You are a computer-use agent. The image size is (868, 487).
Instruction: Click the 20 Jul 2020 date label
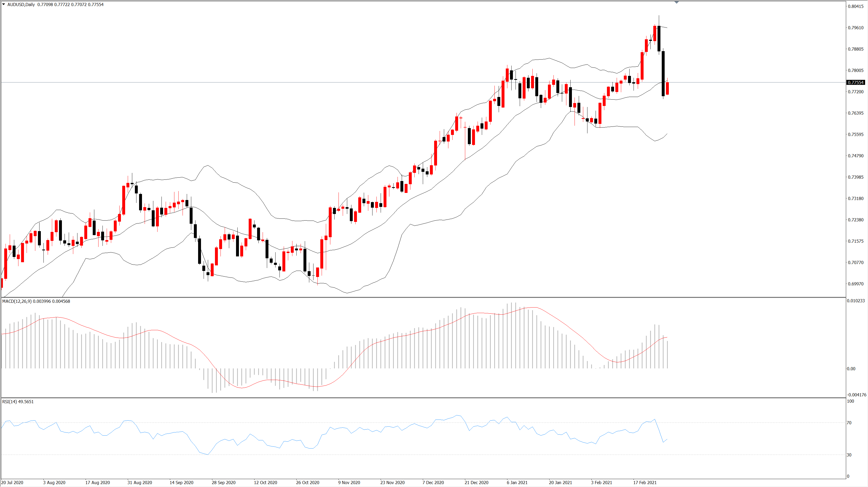(x=12, y=483)
